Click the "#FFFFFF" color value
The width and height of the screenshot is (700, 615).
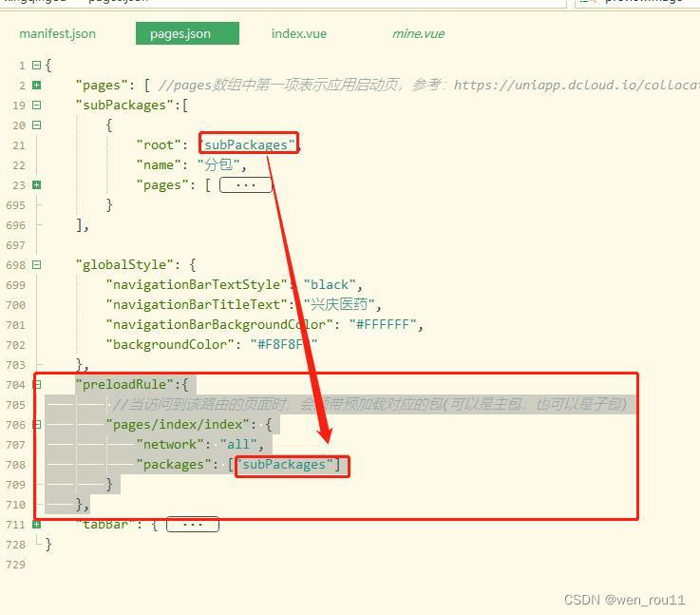point(383,325)
